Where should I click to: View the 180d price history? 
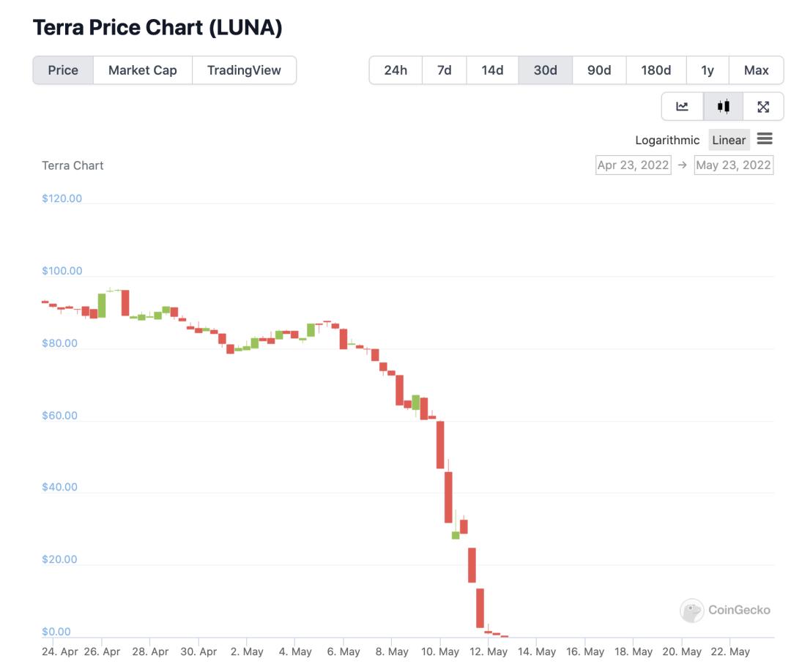click(656, 70)
